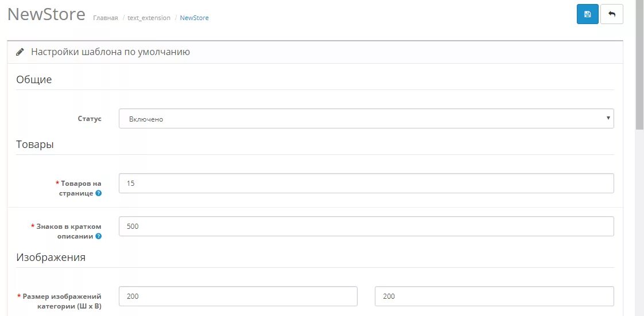
Task: Click the Общие section heading
Action: [34, 80]
